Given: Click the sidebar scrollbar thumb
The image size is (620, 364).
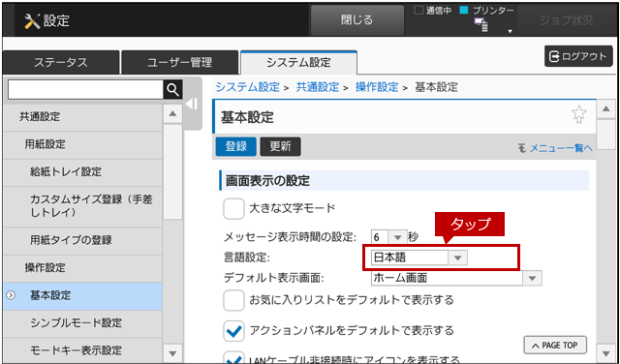Looking at the screenshot, I should (172, 172).
